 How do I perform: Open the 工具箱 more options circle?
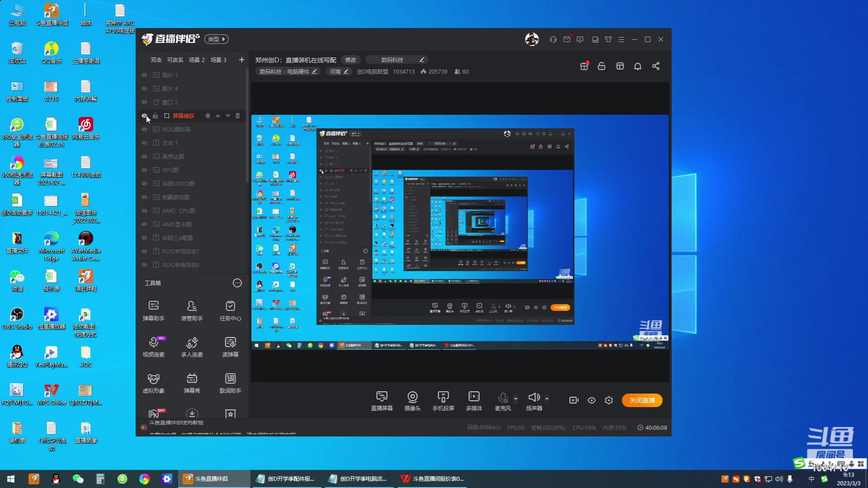237,283
